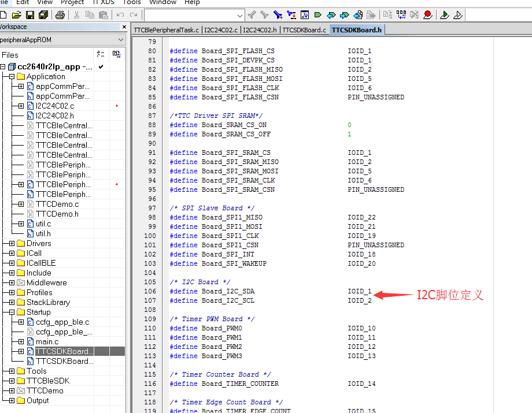Select util.h in the file tree
Viewport: 532px width, 413px height.
[43, 234]
